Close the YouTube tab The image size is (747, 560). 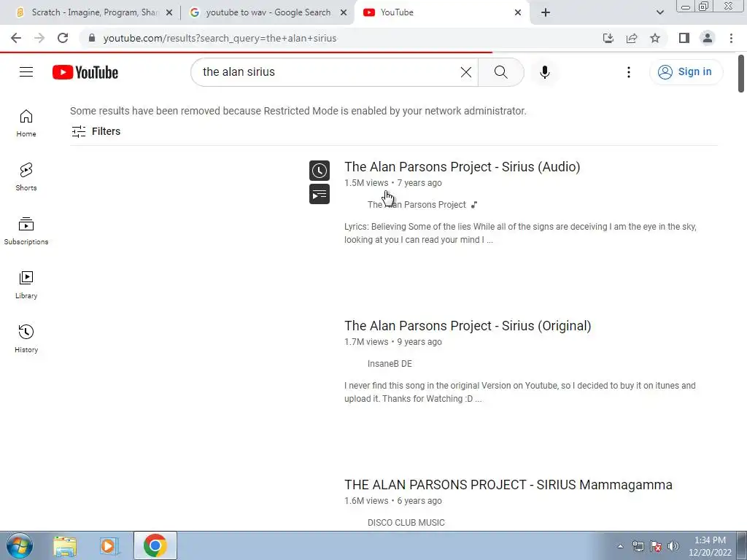click(518, 13)
